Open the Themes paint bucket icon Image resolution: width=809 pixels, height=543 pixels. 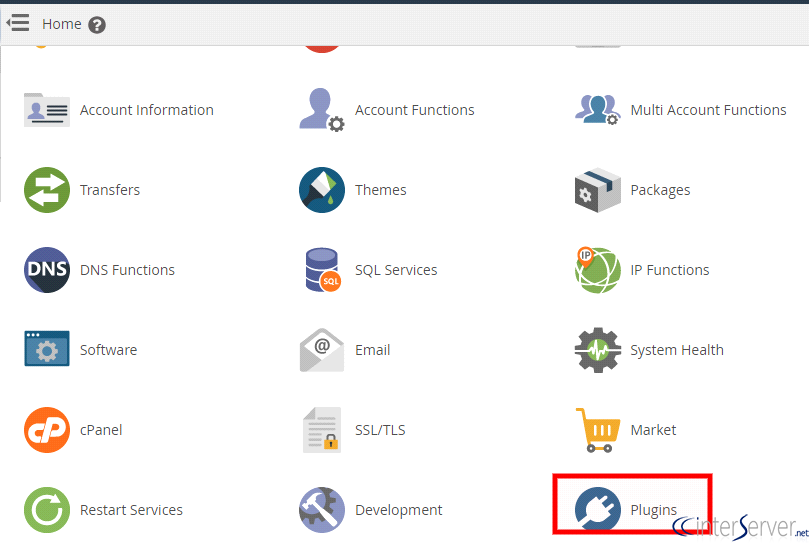point(322,190)
